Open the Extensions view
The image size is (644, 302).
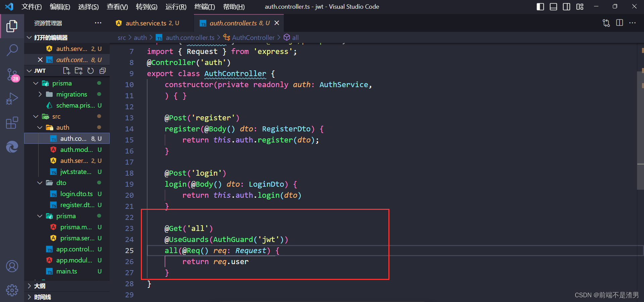point(12,123)
